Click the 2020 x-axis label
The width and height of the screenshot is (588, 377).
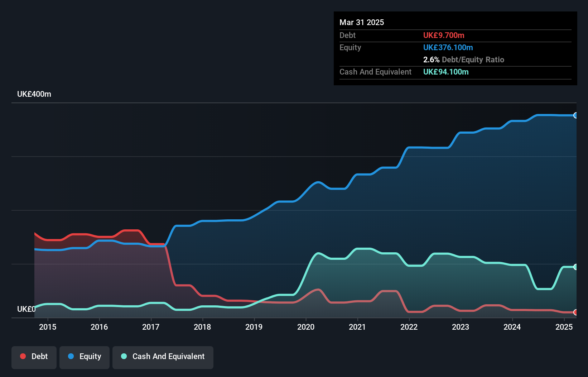click(x=306, y=327)
